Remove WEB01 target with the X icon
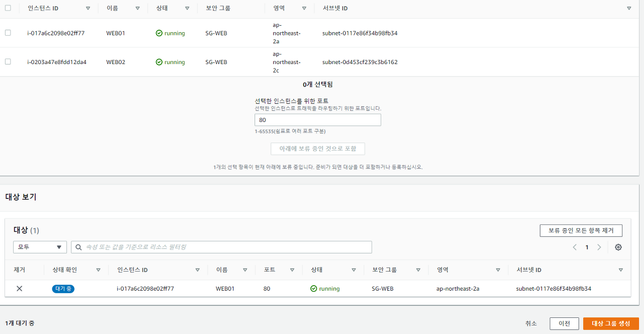The width and height of the screenshot is (644, 334). (x=19, y=289)
